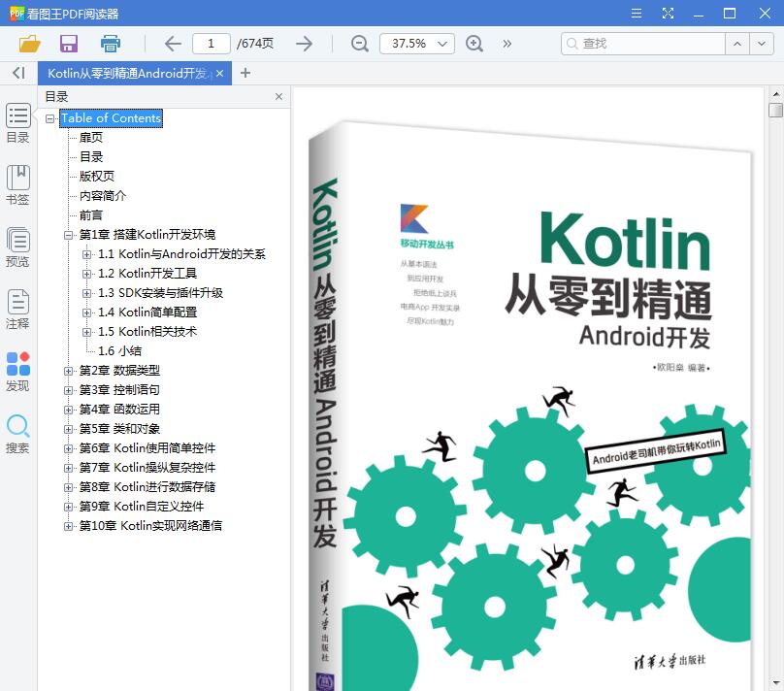Image resolution: width=784 pixels, height=691 pixels.
Task: Select the Kotlin从零到精通Android开发 tab
Action: click(126, 72)
